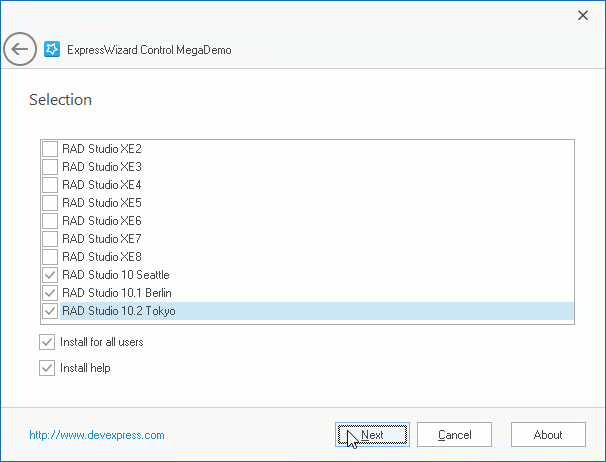
Task: Enable RAD Studio XE7 checkbox
Action: pyautogui.click(x=50, y=239)
